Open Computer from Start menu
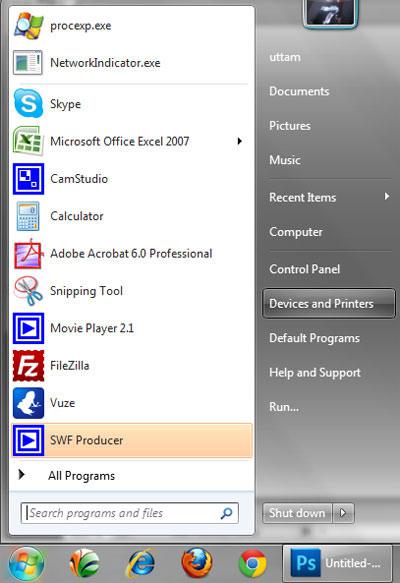 (296, 232)
